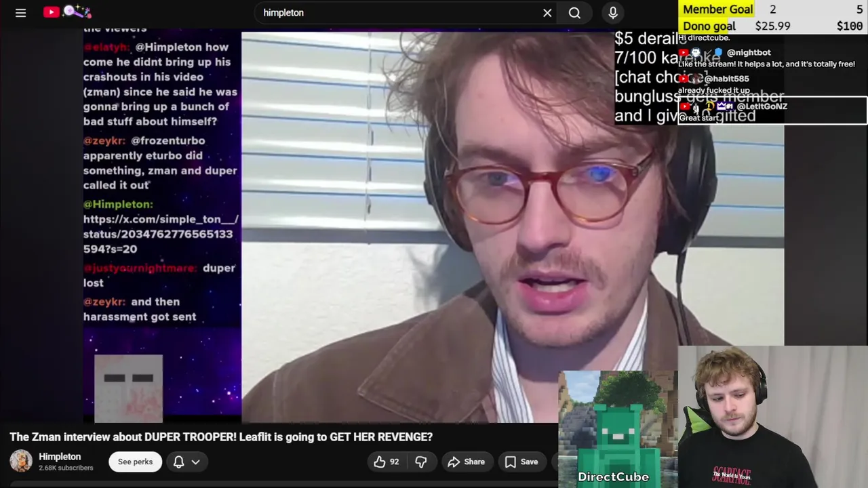
Task: Clear the search text with X icon
Action: (x=547, y=13)
